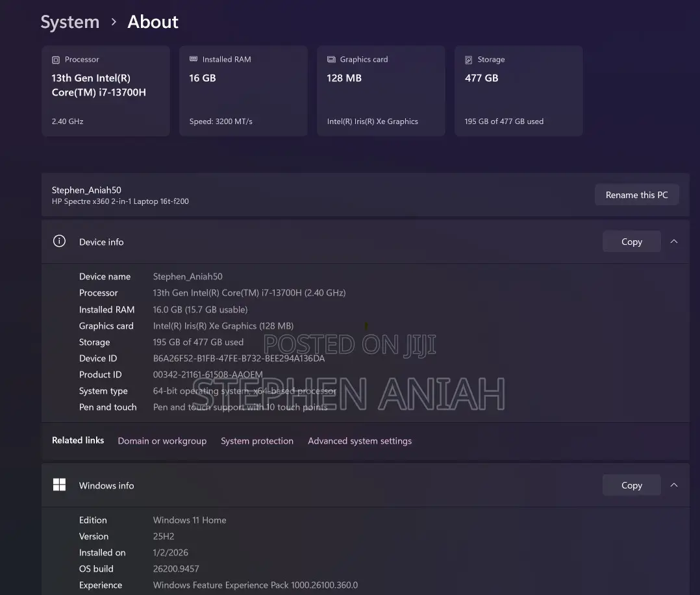This screenshot has width=700, height=595.
Task: Click the Version value 25H2
Action: tap(164, 536)
